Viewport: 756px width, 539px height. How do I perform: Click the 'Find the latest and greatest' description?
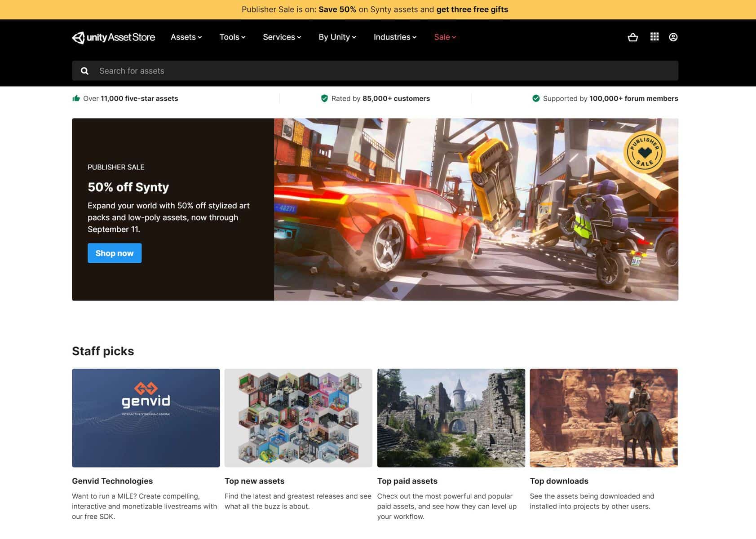(298, 501)
